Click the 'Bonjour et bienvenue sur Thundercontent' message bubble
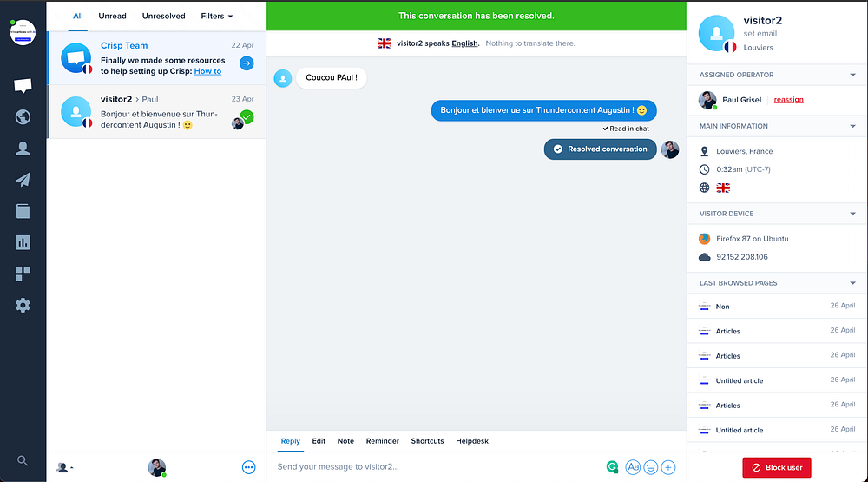 pyautogui.click(x=543, y=110)
